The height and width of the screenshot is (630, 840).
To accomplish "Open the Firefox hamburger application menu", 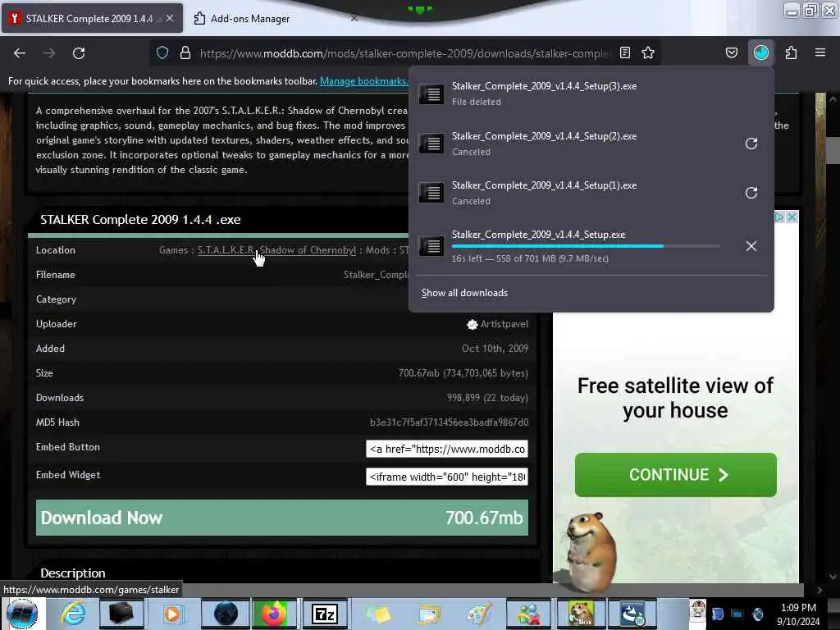I will pos(819,52).
